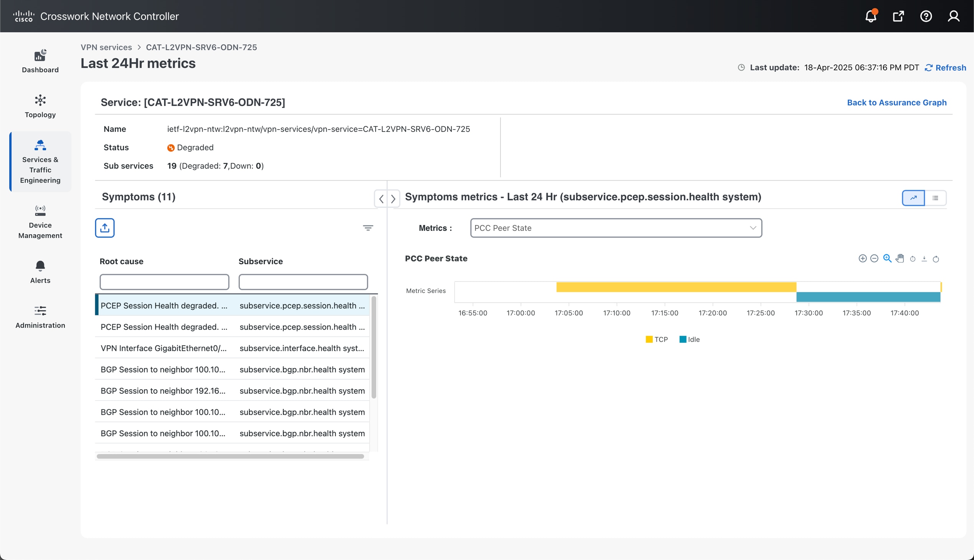This screenshot has width=974, height=560.
Task: Click CAT-L2VPN-SRV6-ODN-725 breadcrumb text
Action: (x=201, y=47)
